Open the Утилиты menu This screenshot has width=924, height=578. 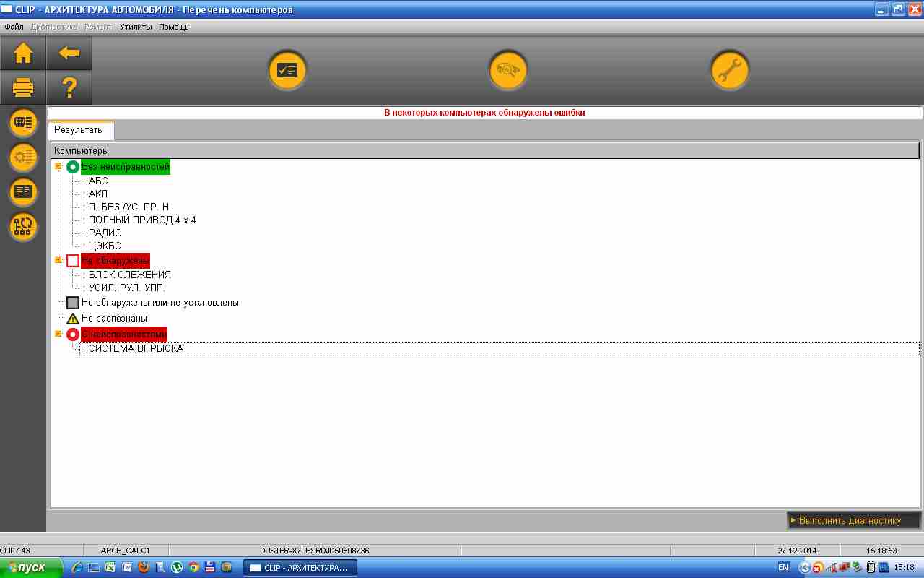pos(136,27)
